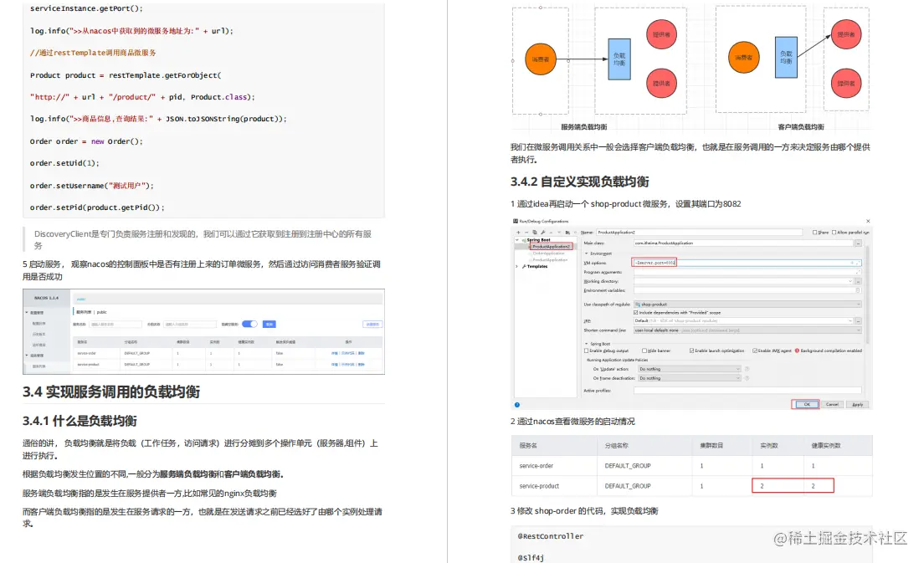Click the Apply button
Viewport: 924px width, 563px height.
click(857, 404)
